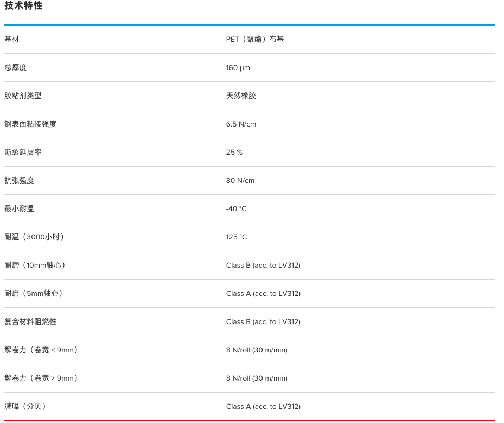Screen dimensions: 504x423
Task: Click the 技术特性 heading
Action: point(23,5)
